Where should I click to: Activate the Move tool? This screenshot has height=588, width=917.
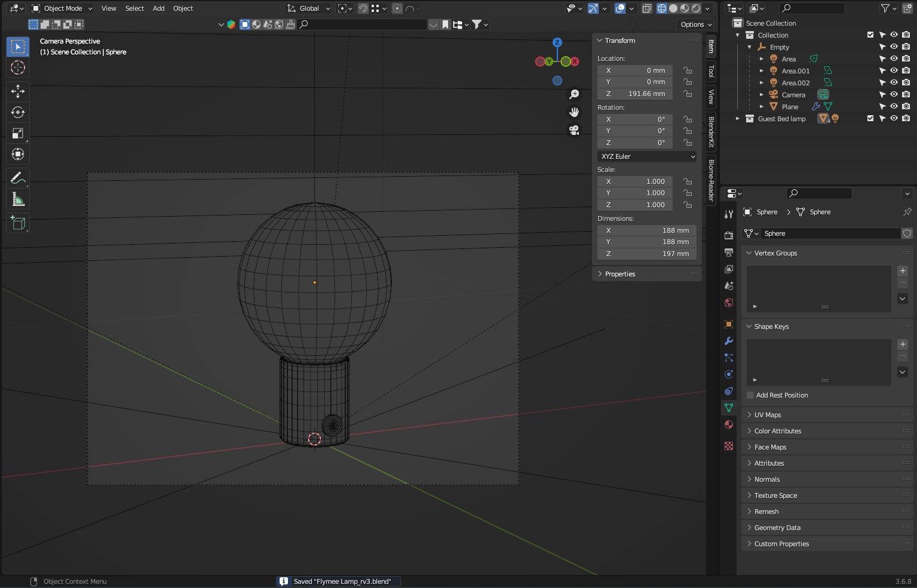17,91
